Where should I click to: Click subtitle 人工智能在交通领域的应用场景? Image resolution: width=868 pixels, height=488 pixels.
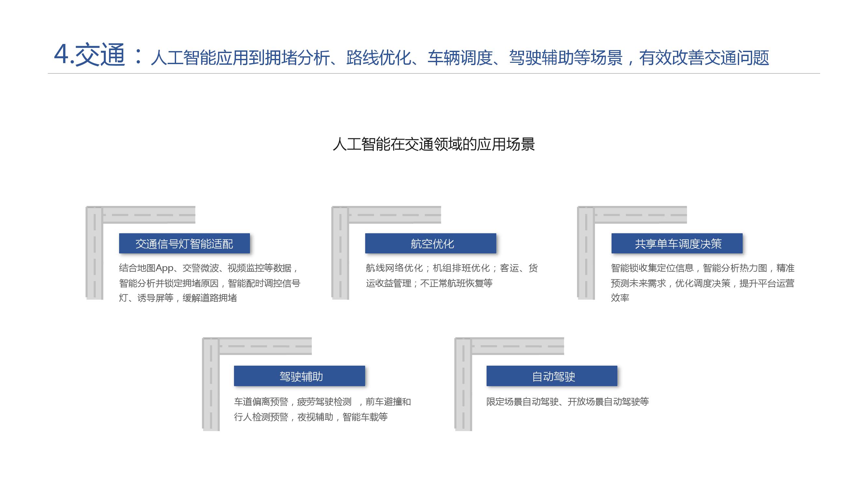click(434, 144)
